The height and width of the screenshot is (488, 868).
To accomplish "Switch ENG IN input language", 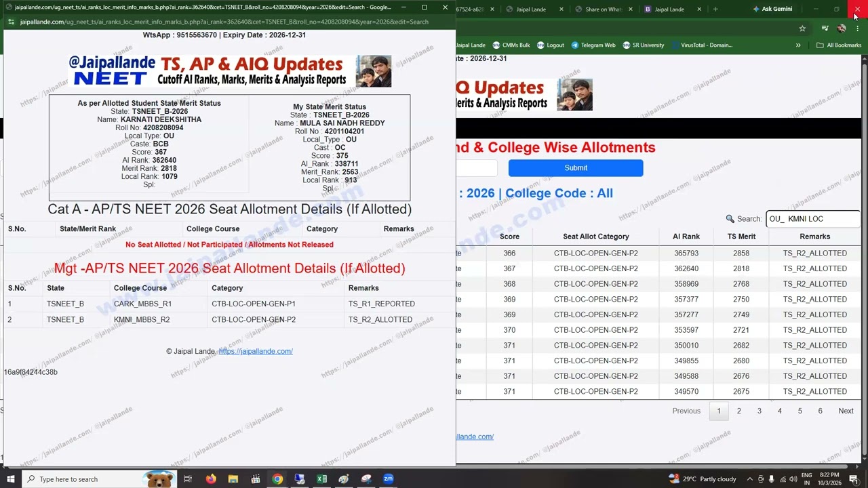I will coord(807,479).
